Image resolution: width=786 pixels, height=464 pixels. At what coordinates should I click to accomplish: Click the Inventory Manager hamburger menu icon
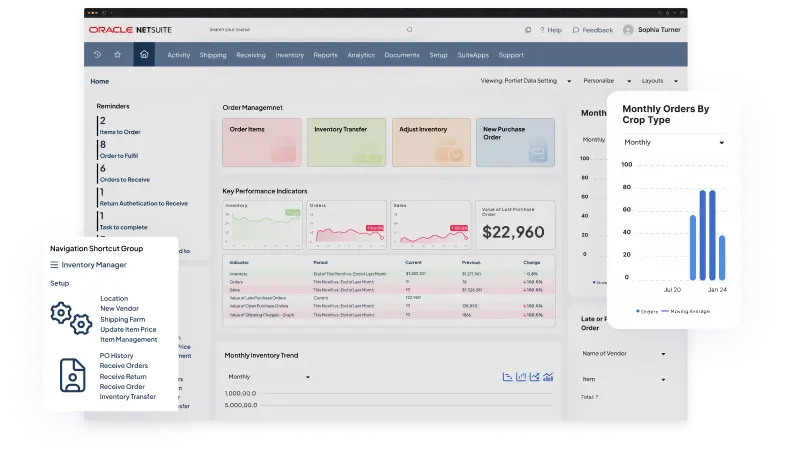click(54, 265)
